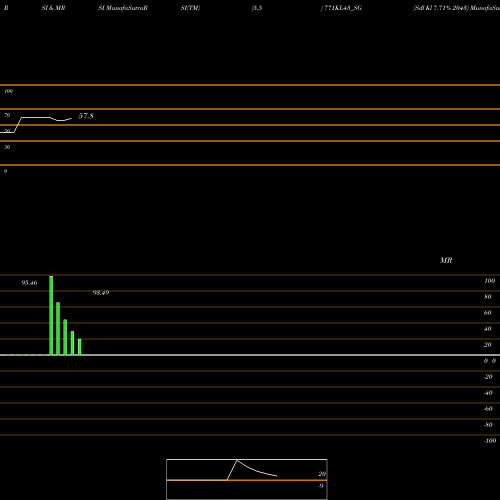Click the MR axis label -40
Viewport: 500px width, 500px height.
click(x=488, y=393)
